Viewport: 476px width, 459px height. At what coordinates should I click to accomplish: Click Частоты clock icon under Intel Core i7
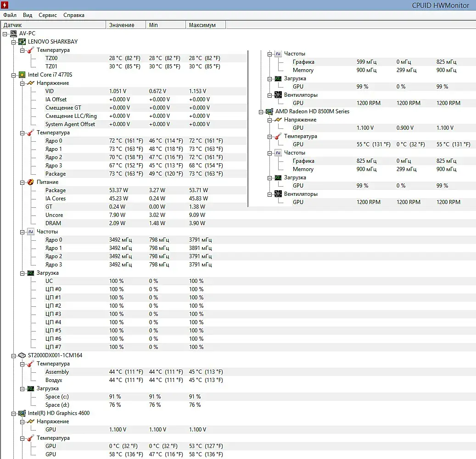pos(31,232)
